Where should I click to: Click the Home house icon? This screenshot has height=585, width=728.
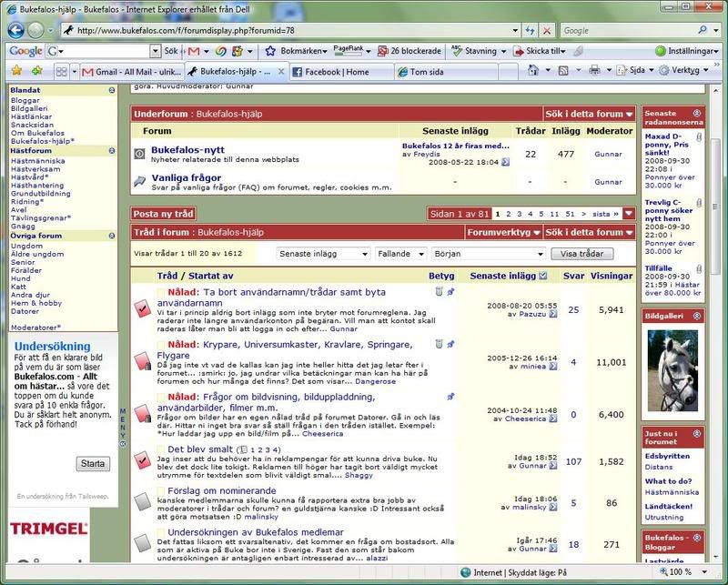click(533, 71)
